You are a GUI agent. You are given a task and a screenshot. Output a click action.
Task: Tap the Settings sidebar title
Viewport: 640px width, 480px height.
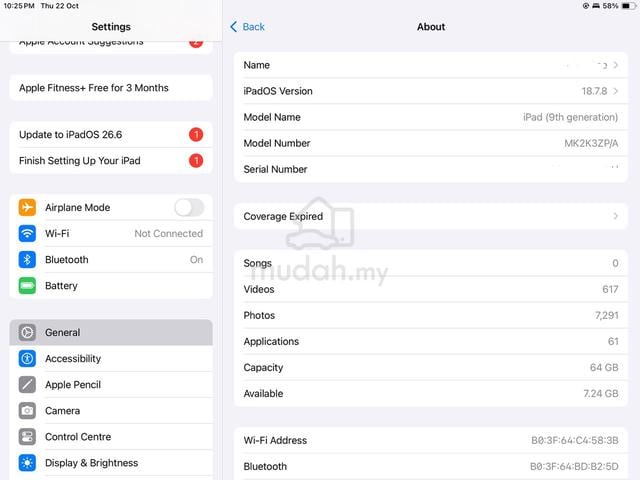pyautogui.click(x=111, y=27)
